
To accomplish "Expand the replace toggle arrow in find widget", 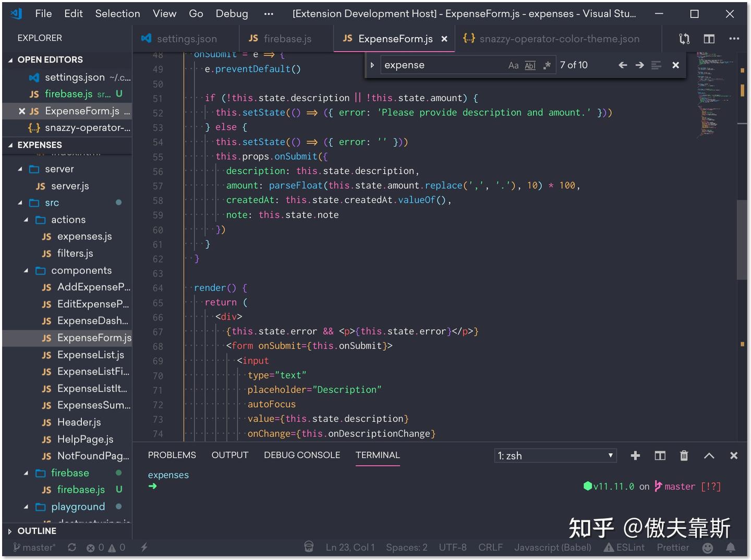I will 372,65.
